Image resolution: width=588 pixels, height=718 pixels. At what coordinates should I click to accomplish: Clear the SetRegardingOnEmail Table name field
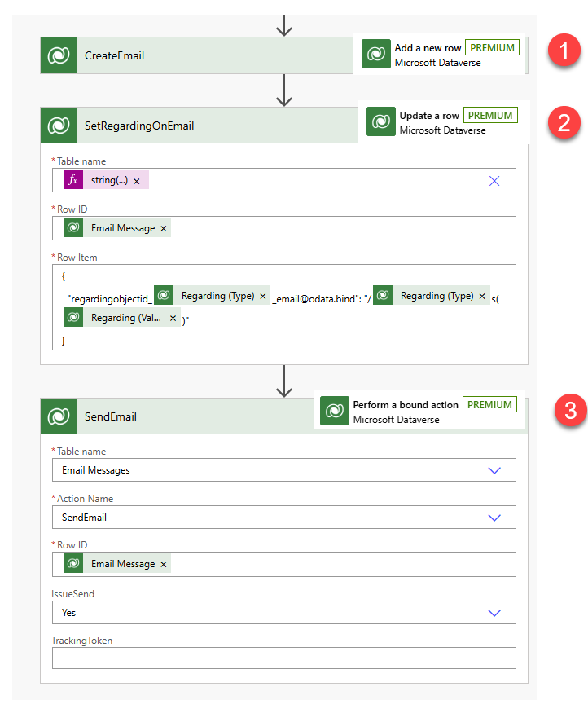click(x=494, y=181)
